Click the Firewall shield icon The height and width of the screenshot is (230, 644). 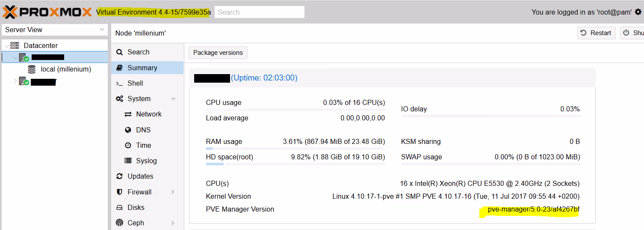[x=120, y=192]
